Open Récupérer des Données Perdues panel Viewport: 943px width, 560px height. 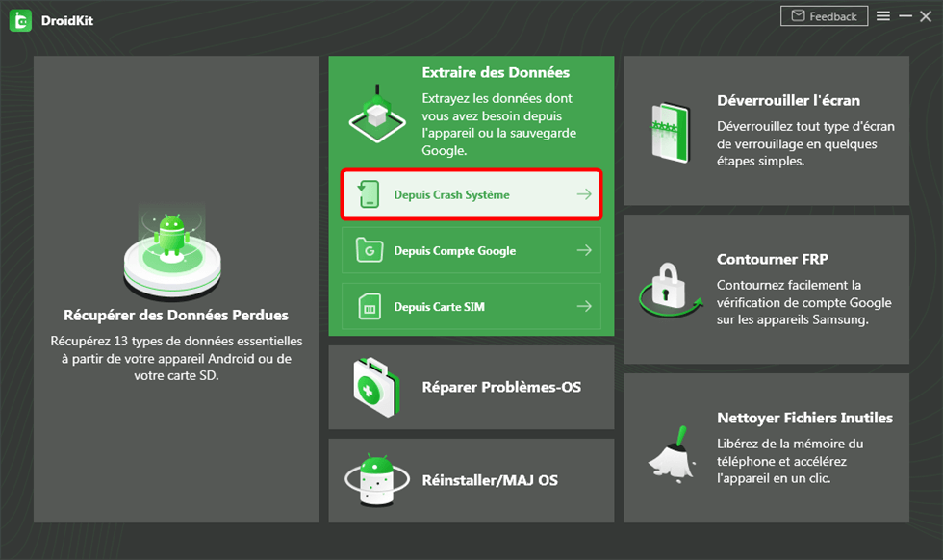pos(176,315)
